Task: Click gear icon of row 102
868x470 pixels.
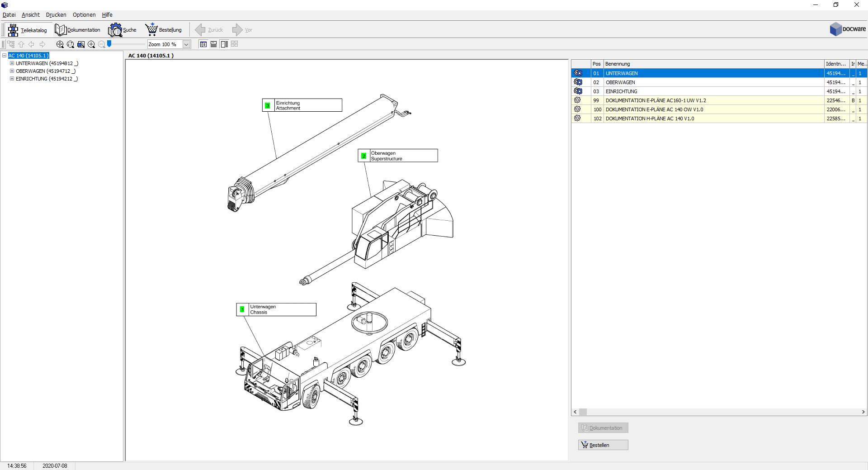Action: pyautogui.click(x=577, y=118)
